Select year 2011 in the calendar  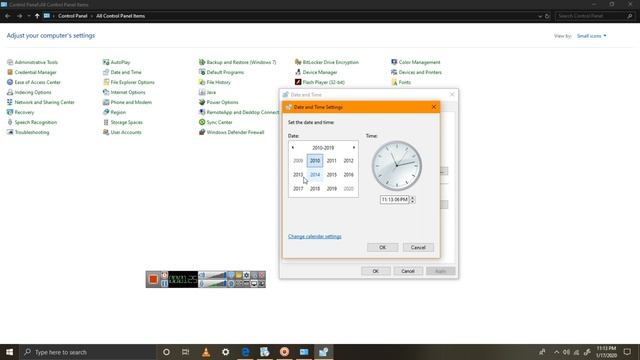(331, 161)
